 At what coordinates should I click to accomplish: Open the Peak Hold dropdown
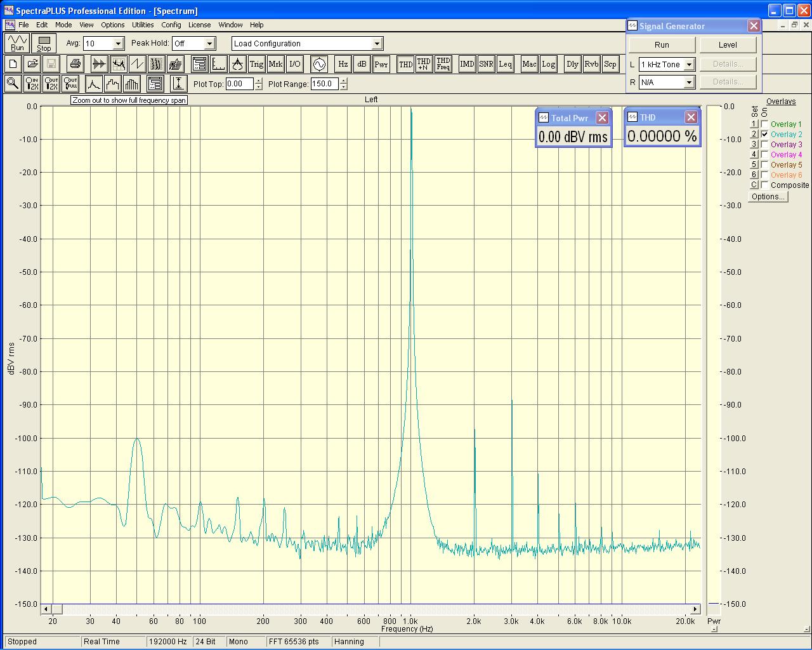(210, 44)
